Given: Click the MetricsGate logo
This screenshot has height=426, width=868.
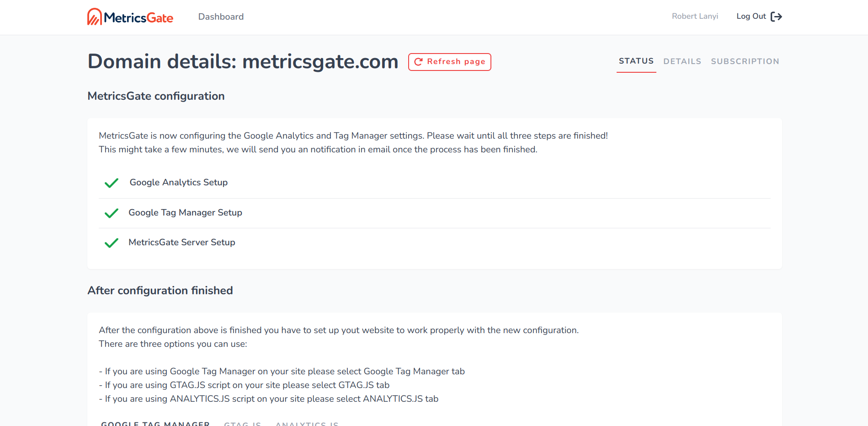Looking at the screenshot, I should tap(130, 17).
